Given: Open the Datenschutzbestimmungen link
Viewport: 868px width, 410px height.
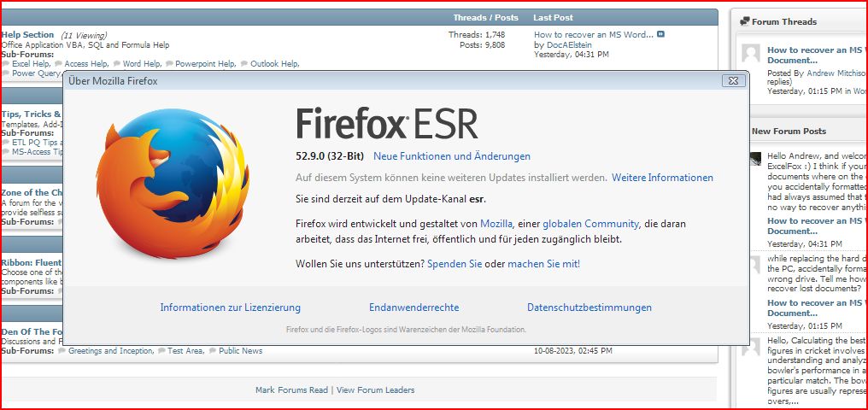Looking at the screenshot, I should [589, 307].
